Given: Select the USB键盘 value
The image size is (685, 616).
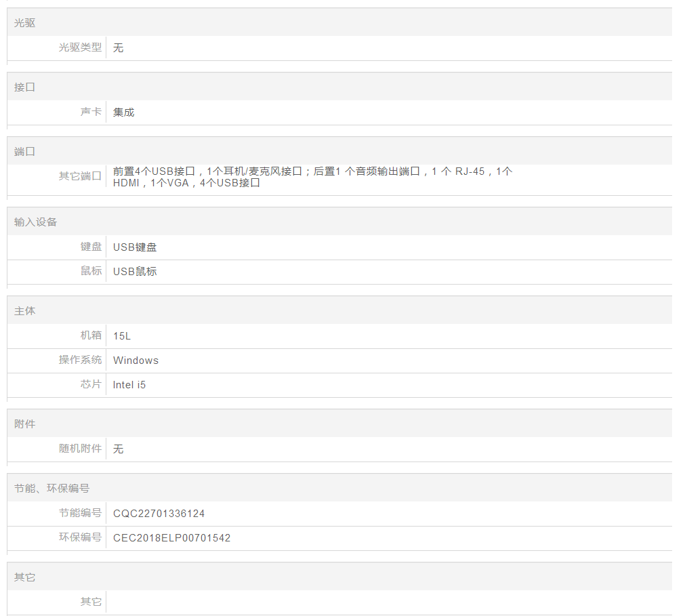Looking at the screenshot, I should [x=135, y=247].
